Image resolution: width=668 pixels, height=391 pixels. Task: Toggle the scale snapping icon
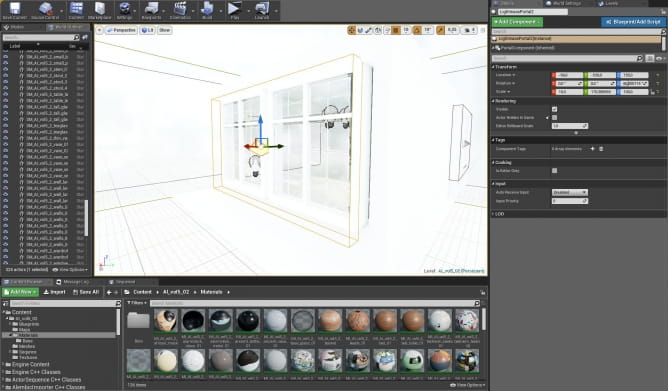441,30
